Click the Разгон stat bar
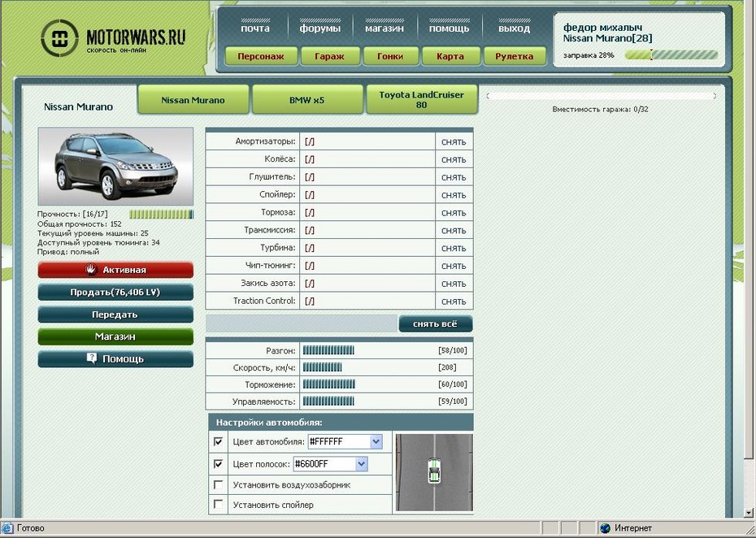 click(x=328, y=350)
